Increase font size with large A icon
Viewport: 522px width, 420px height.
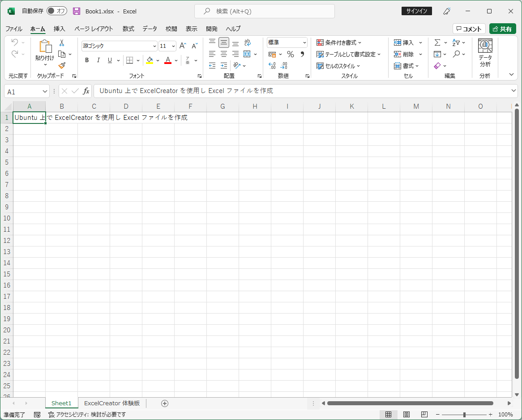(183, 46)
